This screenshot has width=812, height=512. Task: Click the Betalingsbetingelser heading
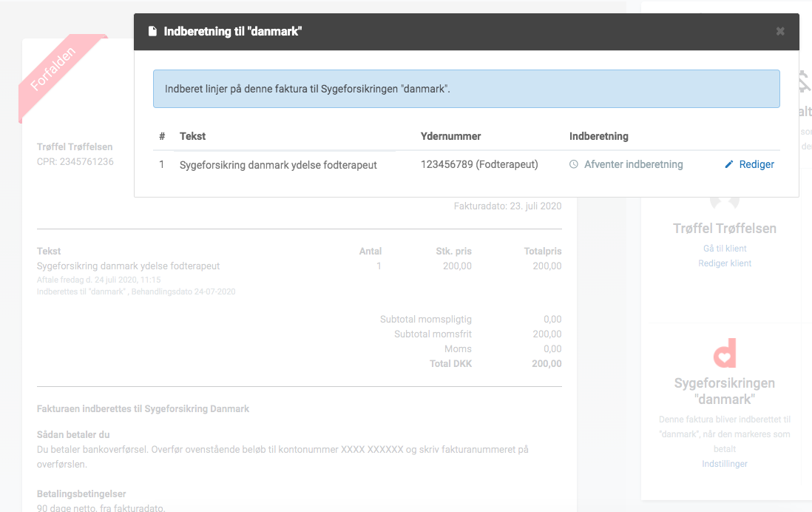(81, 494)
